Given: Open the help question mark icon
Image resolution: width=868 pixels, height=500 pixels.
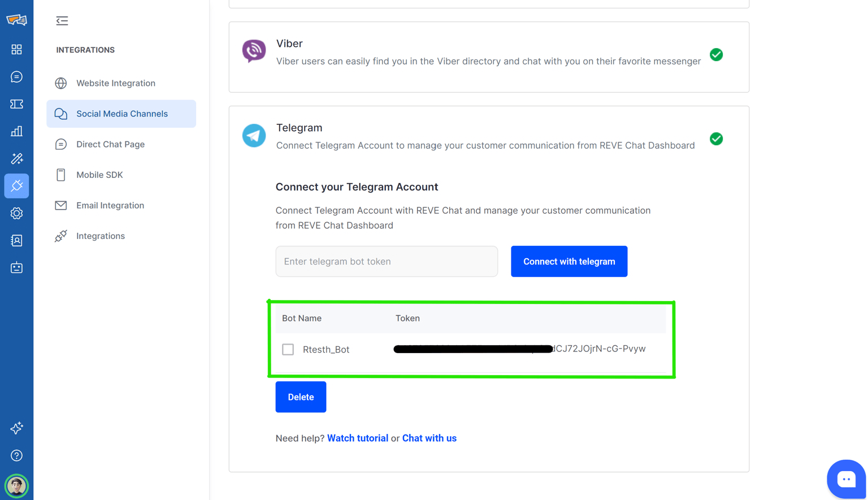Looking at the screenshot, I should coord(16,455).
